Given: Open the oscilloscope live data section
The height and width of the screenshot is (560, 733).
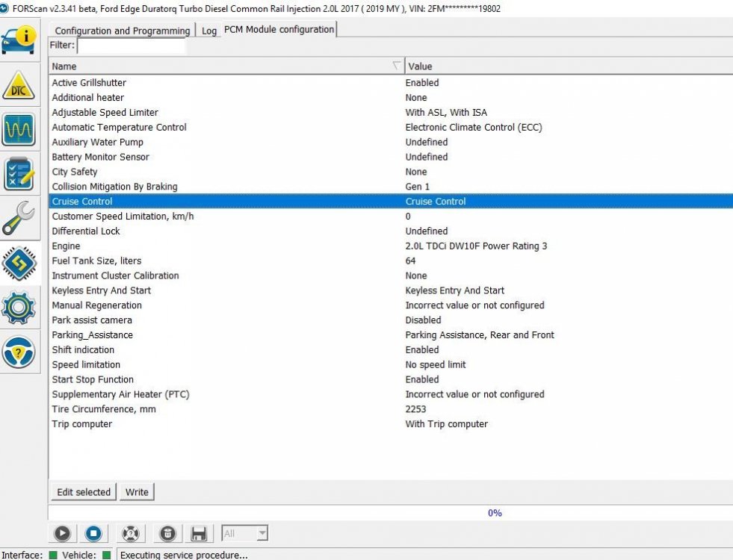Looking at the screenshot, I should (19, 130).
